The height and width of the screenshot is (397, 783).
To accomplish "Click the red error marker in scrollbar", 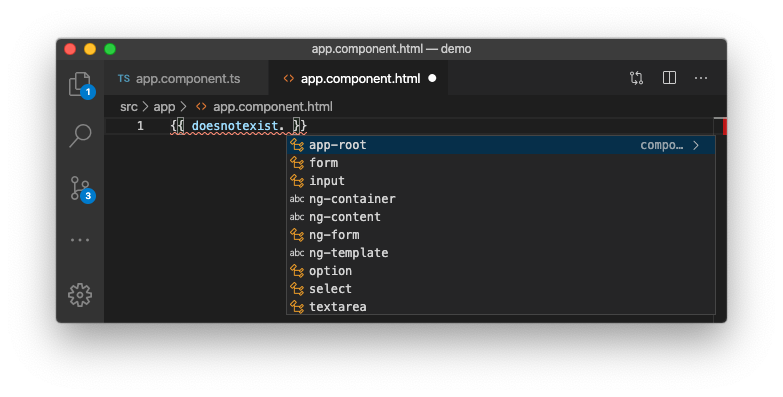I will [x=725, y=126].
